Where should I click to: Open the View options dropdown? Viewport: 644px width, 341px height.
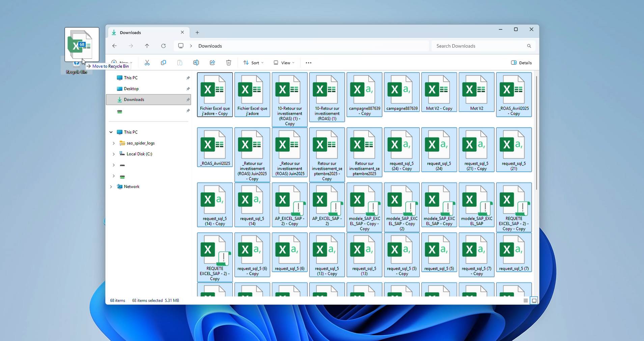pyautogui.click(x=284, y=63)
